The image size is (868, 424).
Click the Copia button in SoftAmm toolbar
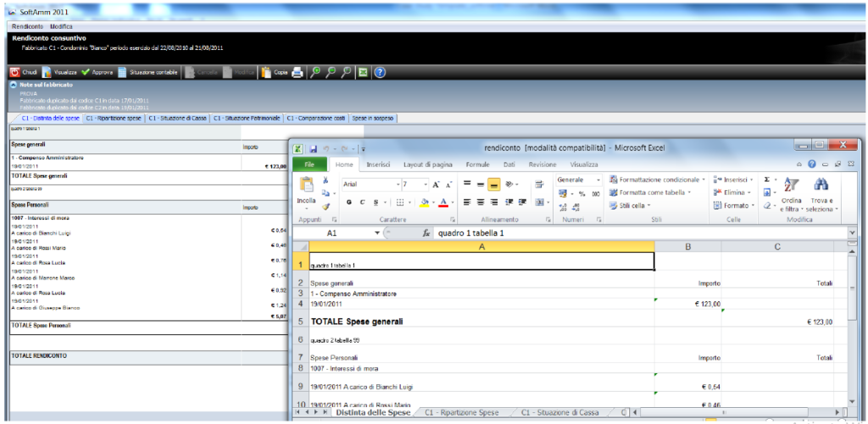pos(275,73)
